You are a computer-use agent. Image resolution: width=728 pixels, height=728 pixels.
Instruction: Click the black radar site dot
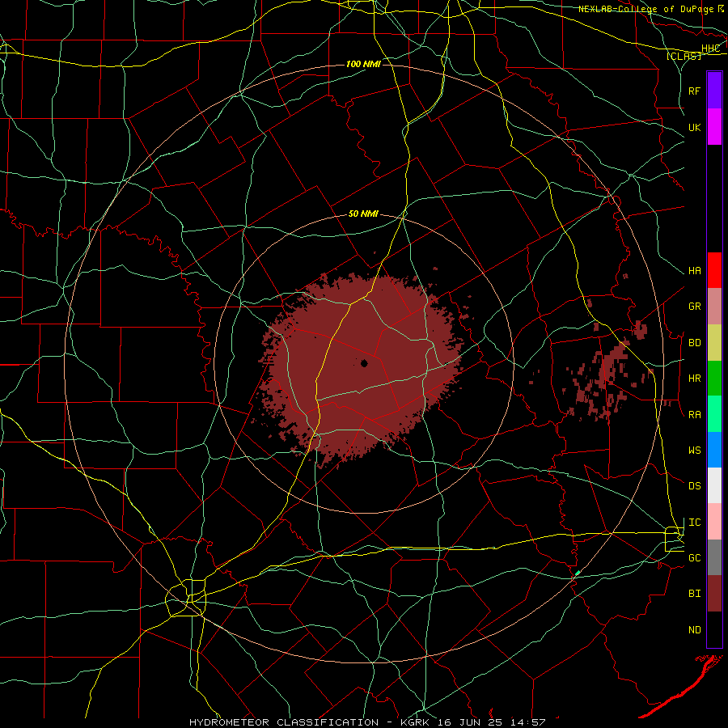(x=365, y=363)
